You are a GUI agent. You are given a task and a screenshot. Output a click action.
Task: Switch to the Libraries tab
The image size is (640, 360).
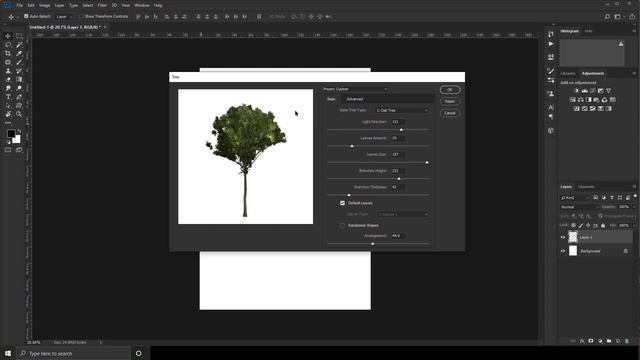(x=568, y=73)
